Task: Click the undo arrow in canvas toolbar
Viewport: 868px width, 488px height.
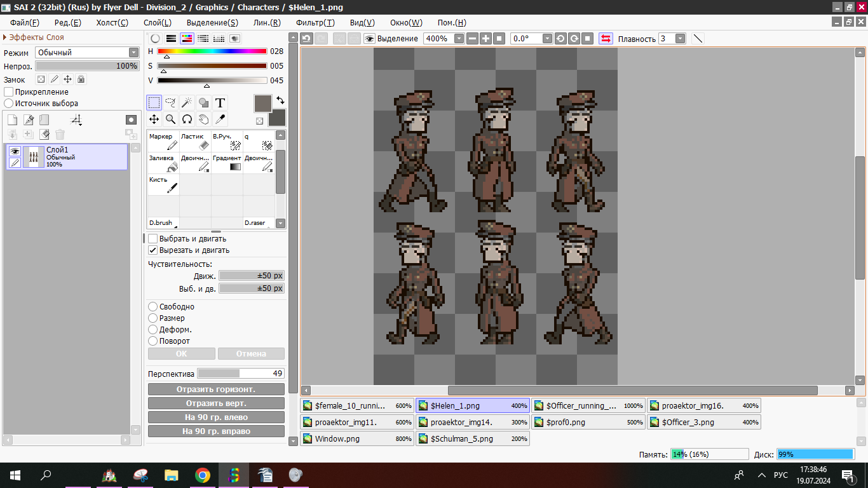Action: (307, 39)
